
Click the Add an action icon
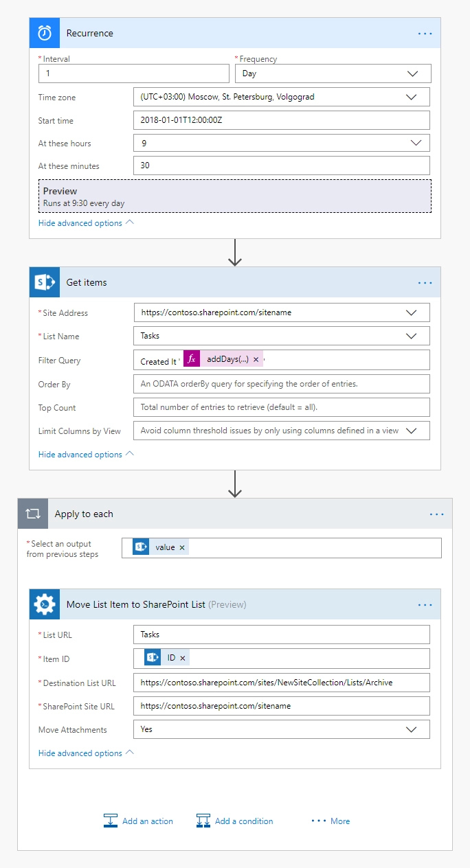tap(111, 821)
